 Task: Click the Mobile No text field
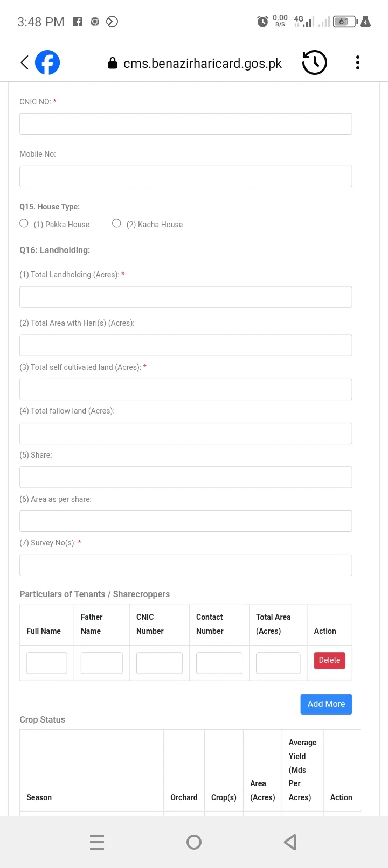185,177
